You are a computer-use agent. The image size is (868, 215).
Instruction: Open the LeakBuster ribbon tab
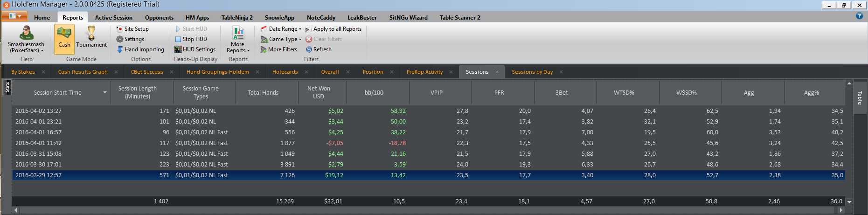point(362,18)
